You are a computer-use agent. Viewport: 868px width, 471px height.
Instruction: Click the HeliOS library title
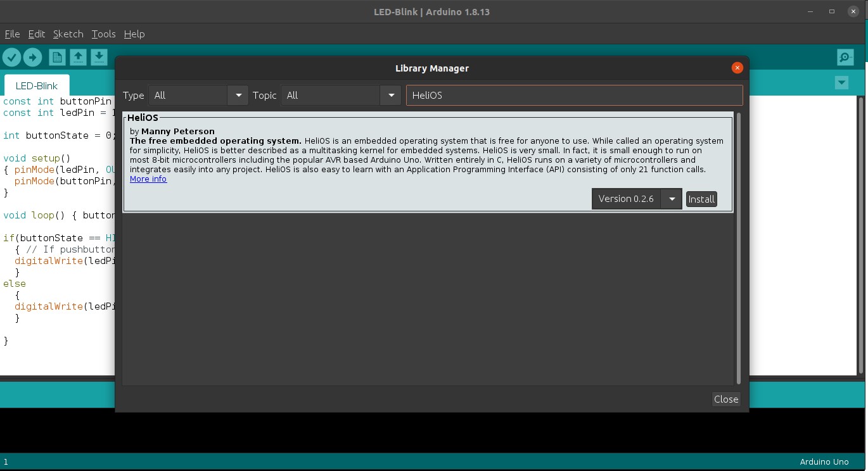tap(143, 118)
